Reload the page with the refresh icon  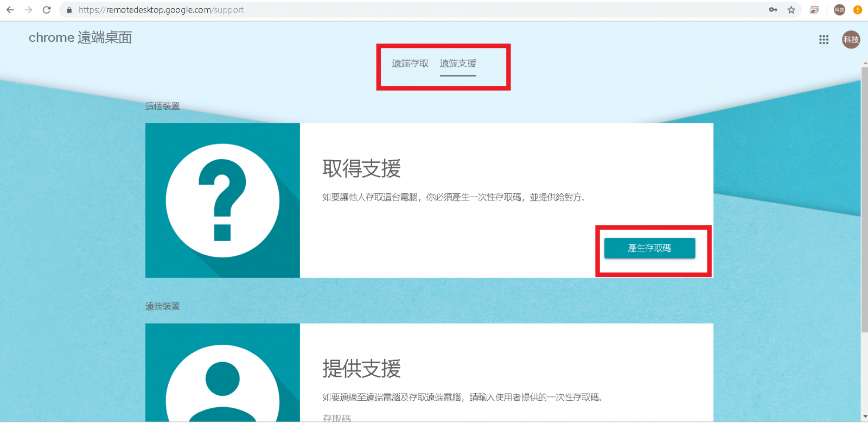click(47, 10)
